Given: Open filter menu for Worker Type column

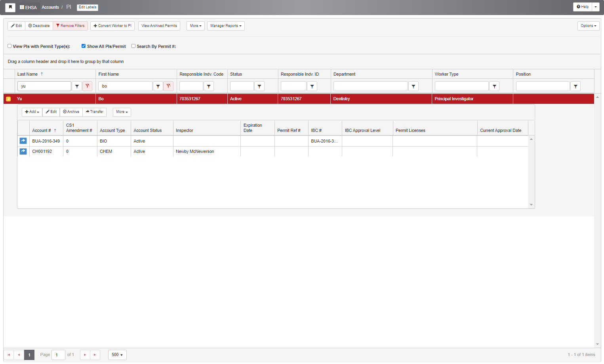Looking at the screenshot, I should point(494,86).
